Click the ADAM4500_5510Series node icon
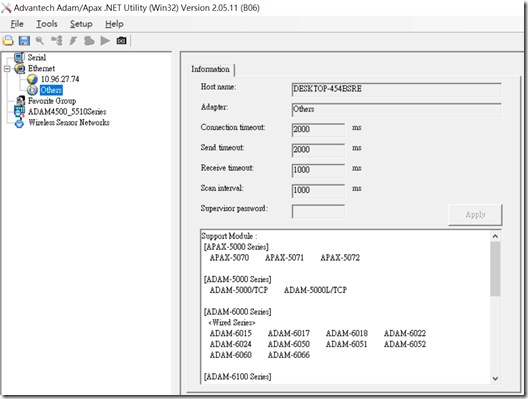528x399 pixels. (20, 111)
